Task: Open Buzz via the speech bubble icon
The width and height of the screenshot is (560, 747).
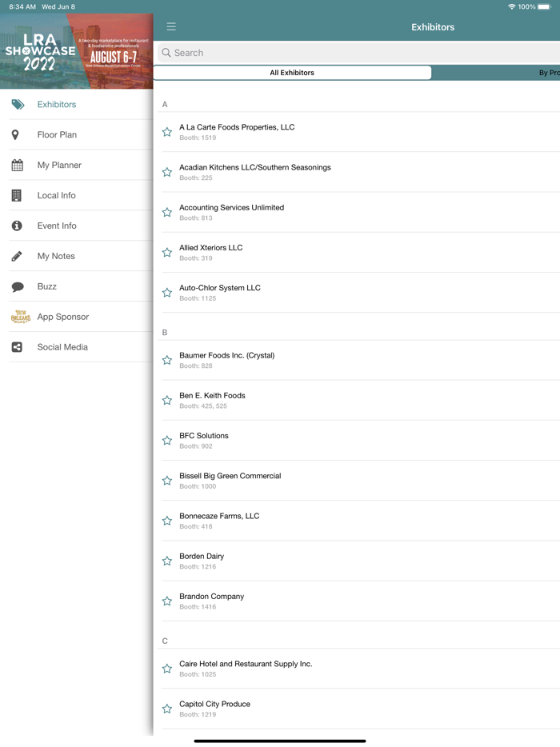Action: click(x=18, y=287)
